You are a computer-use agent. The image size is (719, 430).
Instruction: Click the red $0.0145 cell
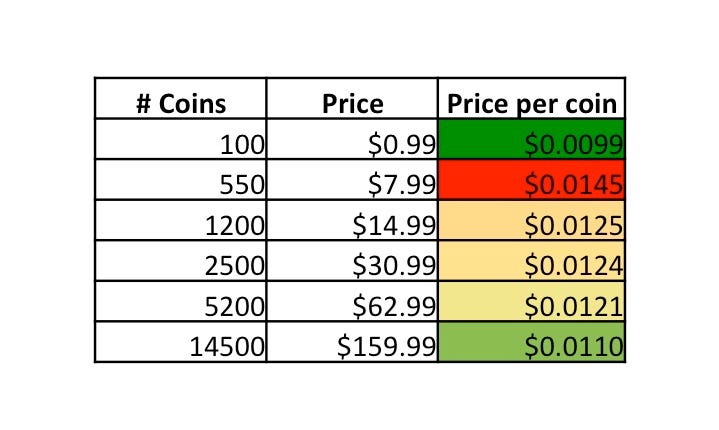click(531, 179)
